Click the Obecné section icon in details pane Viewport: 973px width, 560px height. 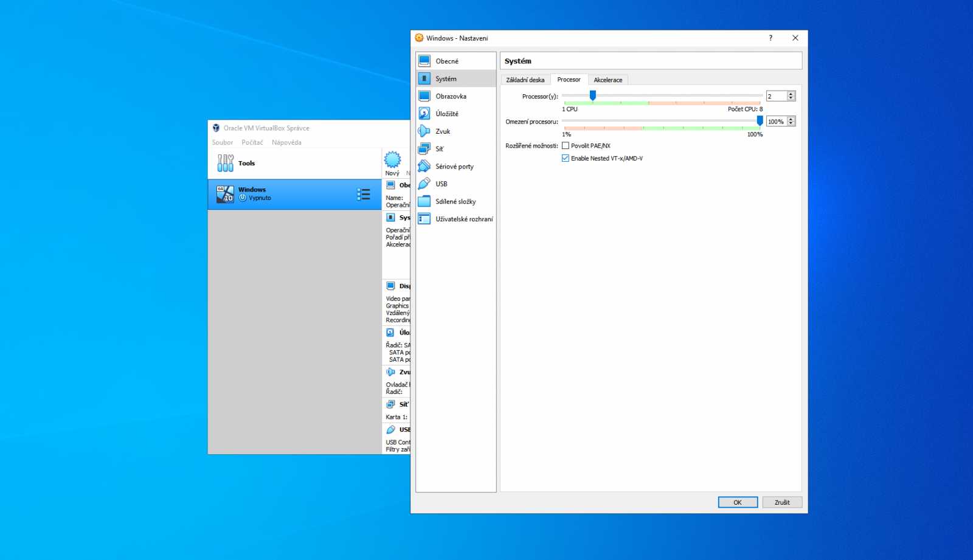point(390,185)
